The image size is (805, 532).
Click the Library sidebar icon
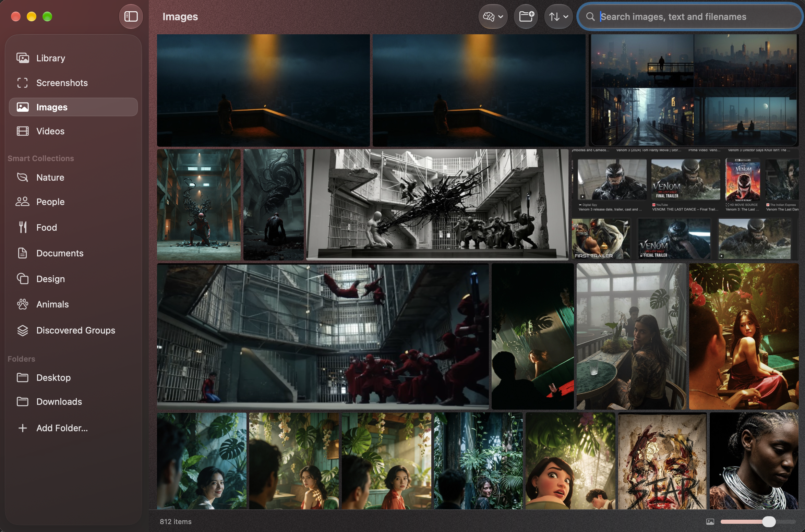[x=23, y=58]
